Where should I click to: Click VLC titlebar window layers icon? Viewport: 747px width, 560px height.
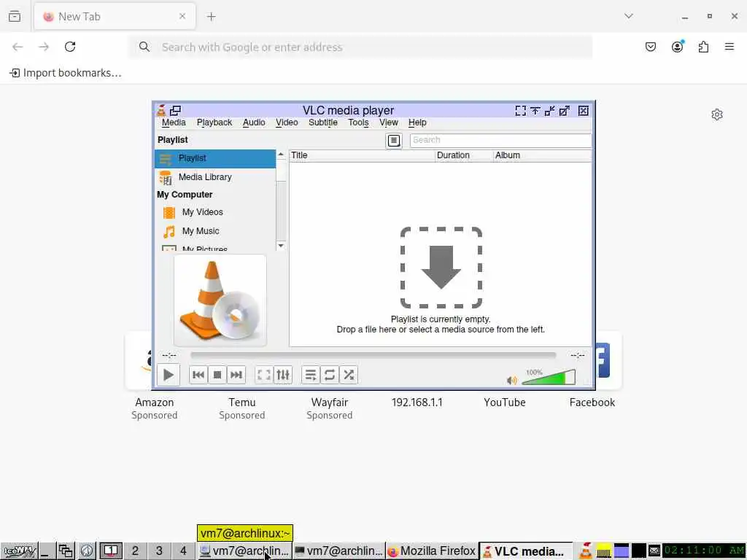point(175,111)
